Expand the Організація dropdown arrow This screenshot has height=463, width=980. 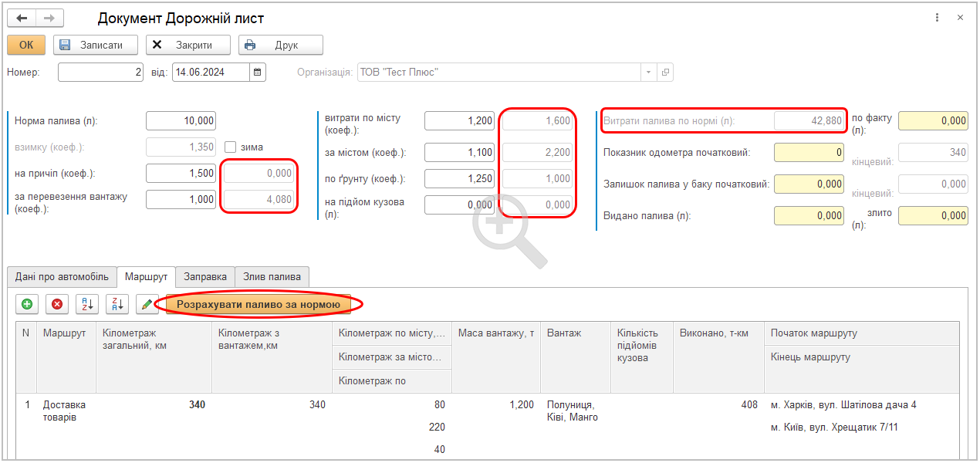pyautogui.click(x=648, y=72)
